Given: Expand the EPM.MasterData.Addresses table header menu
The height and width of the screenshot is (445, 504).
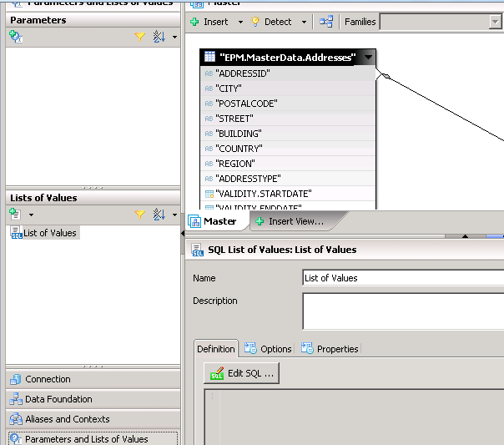Looking at the screenshot, I should (368, 58).
